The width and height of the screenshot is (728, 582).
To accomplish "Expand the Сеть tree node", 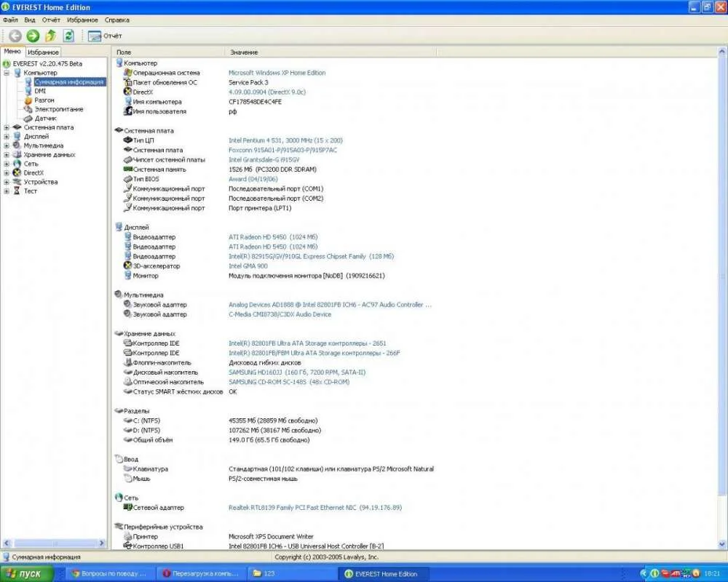I will [x=7, y=164].
